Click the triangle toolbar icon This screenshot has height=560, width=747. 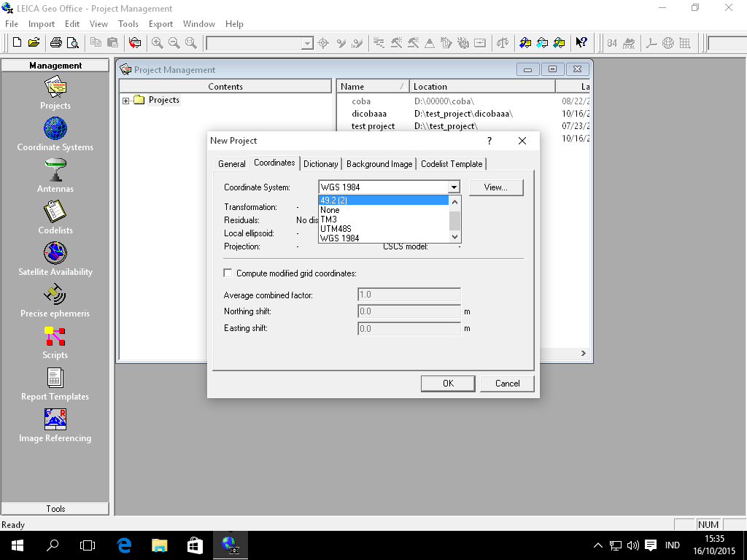click(x=429, y=43)
